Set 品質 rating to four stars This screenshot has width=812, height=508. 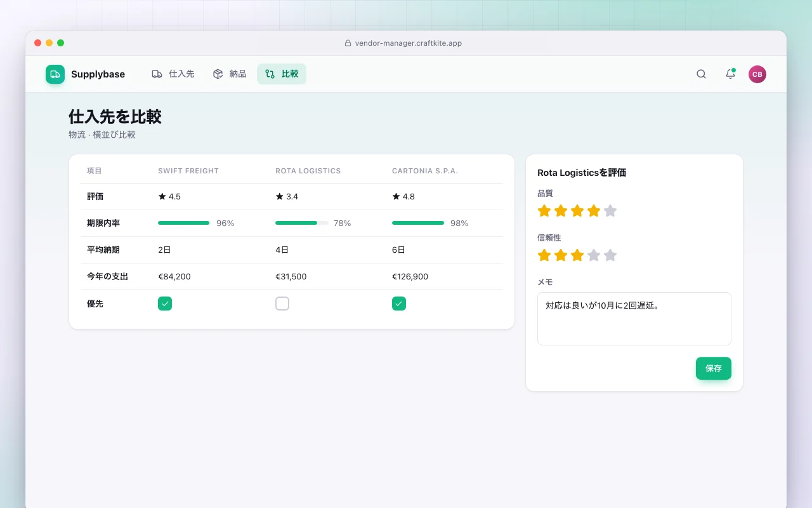(594, 211)
